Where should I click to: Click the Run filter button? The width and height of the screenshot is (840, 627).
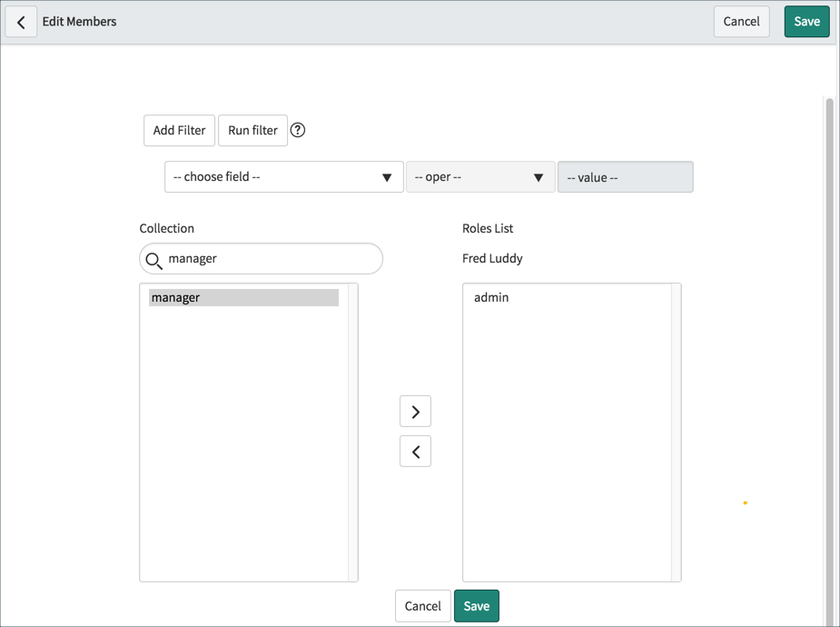tap(252, 130)
